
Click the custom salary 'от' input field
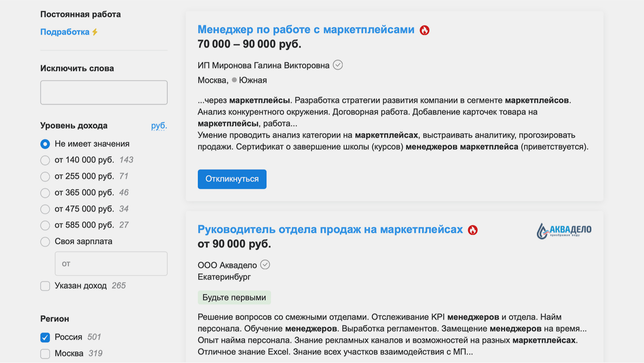111,264
